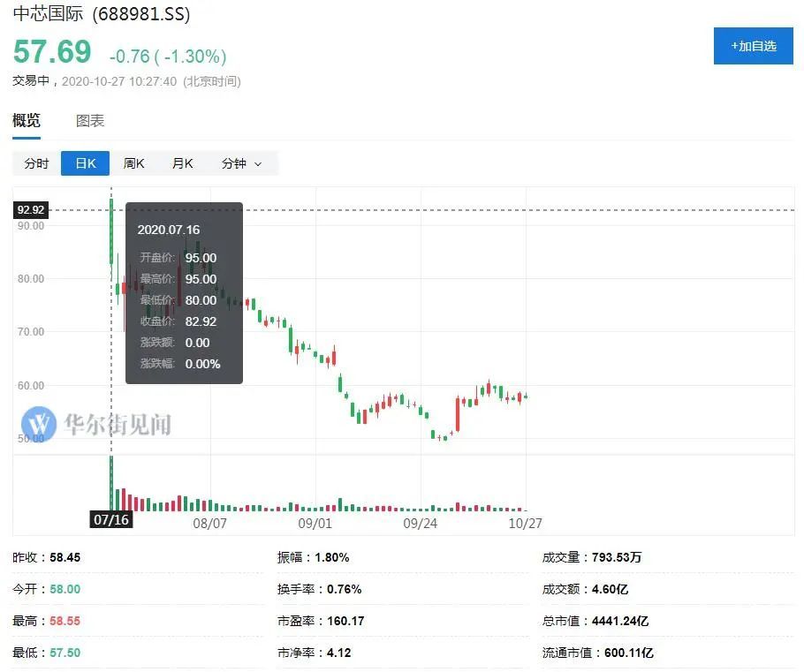The width and height of the screenshot is (804, 672).
Task: Click the change value -0.76 ( -1.30%)
Action: (168, 56)
